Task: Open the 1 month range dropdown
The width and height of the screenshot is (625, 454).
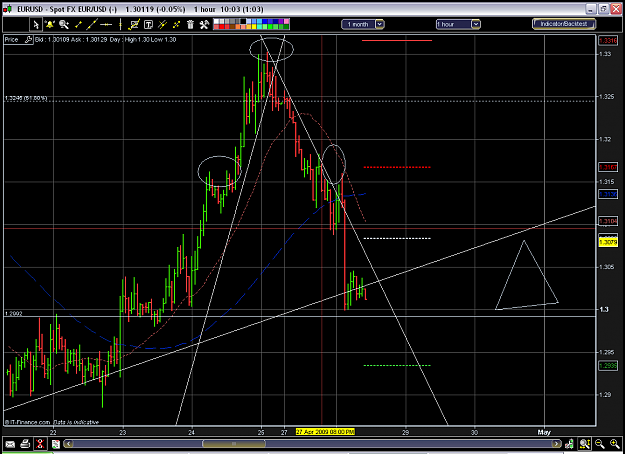Action: coord(363,24)
